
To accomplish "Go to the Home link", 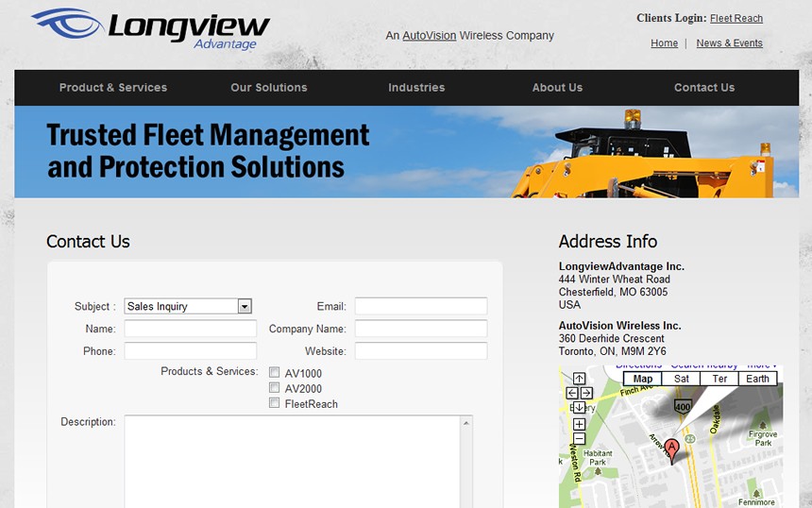I will 665,43.
